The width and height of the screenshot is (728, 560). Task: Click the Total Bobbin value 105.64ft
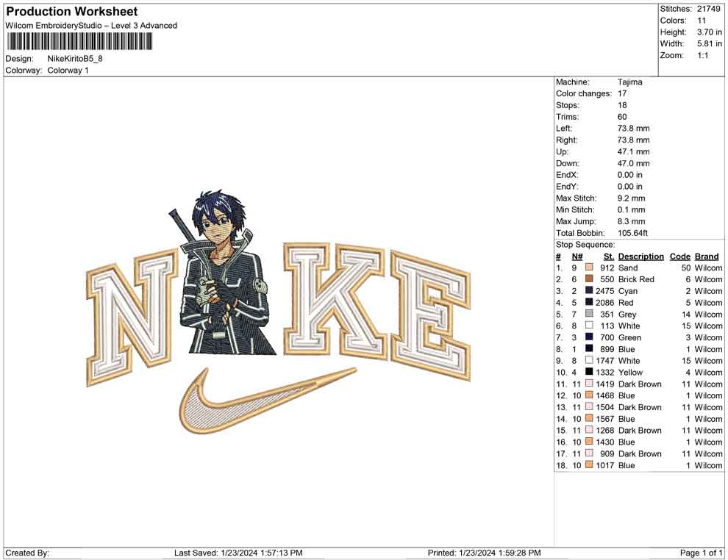[x=632, y=233]
